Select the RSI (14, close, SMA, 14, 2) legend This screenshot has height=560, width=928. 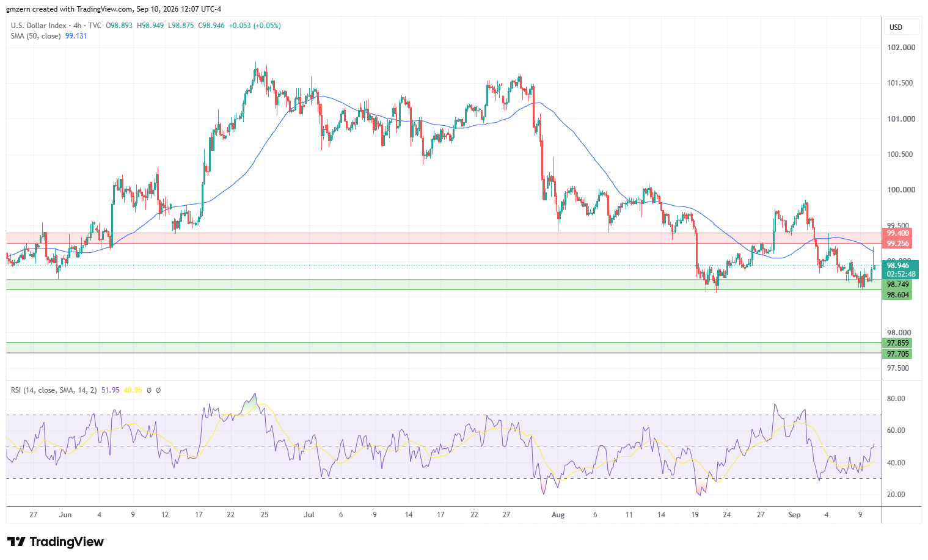[54, 390]
